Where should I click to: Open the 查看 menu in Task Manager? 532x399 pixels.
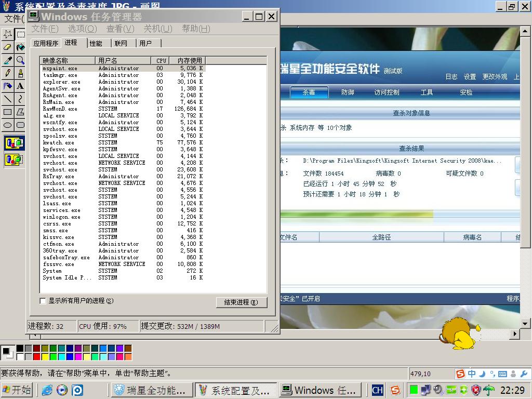pyautogui.click(x=120, y=29)
